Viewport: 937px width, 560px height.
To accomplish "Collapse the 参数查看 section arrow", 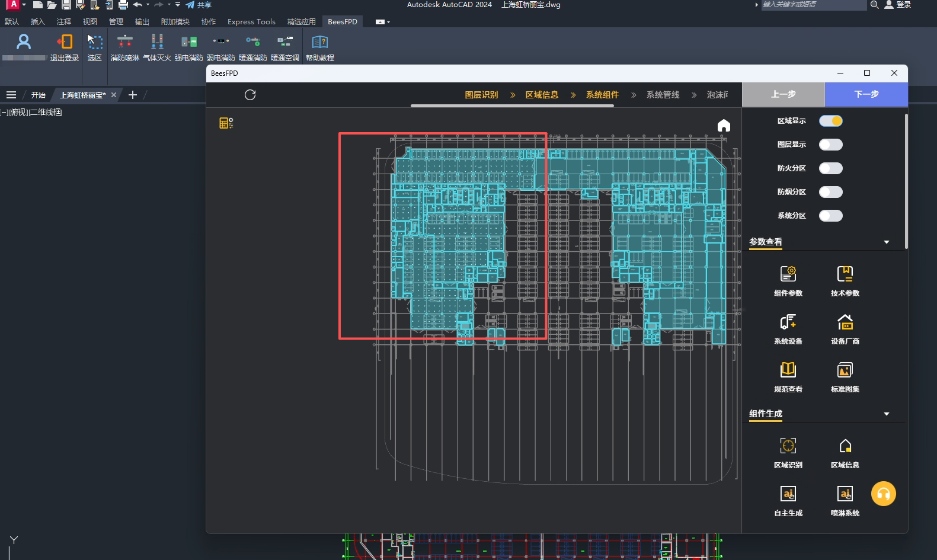I will coord(887,242).
